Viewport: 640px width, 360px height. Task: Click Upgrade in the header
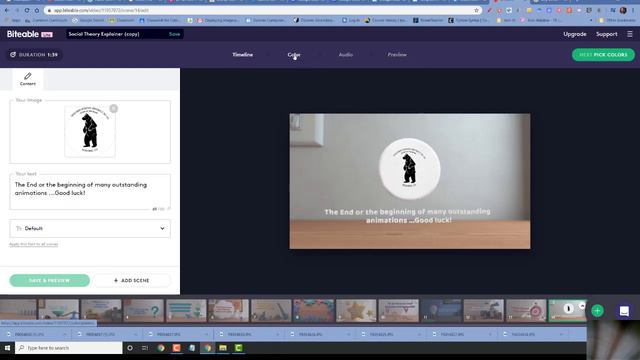[x=575, y=34]
